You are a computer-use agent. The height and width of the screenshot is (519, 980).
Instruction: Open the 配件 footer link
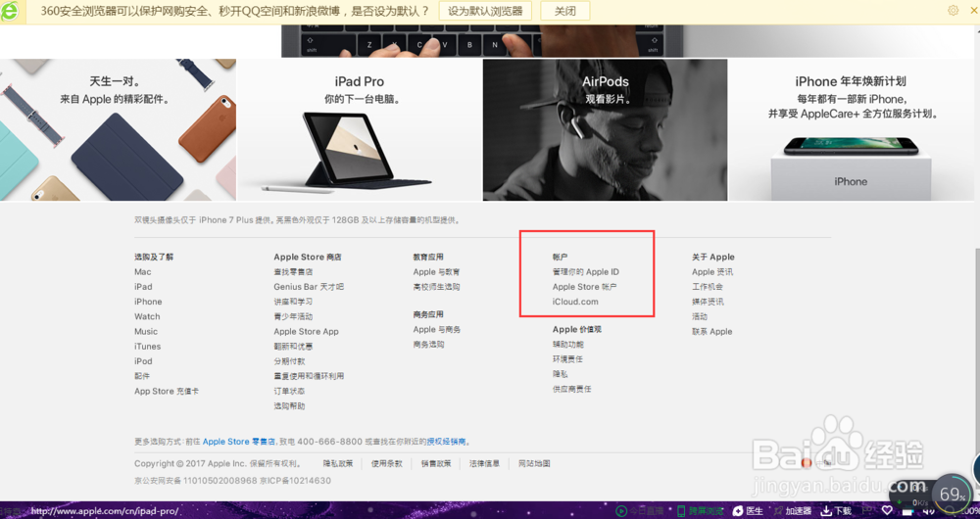tap(142, 376)
